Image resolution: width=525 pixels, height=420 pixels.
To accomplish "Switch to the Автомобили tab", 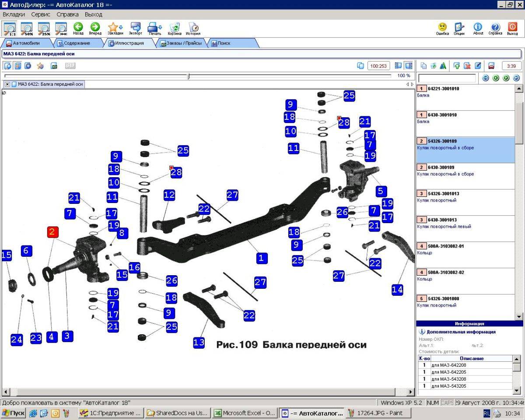I will coord(26,43).
